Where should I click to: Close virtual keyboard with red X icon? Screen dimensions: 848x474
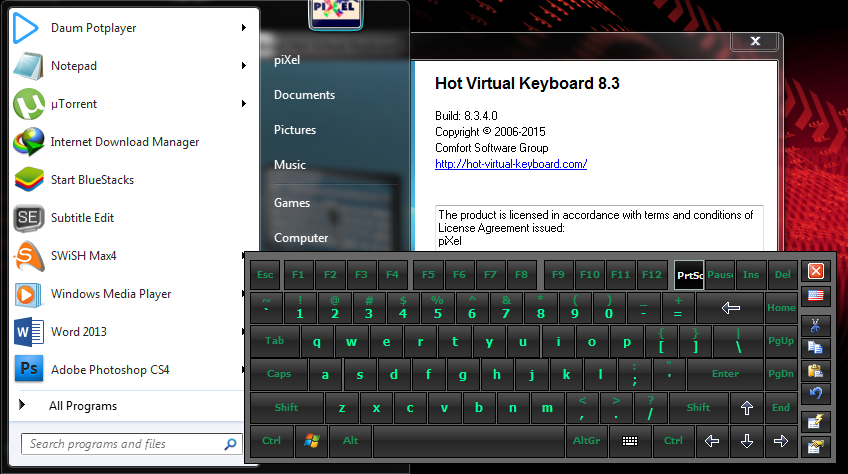click(816, 271)
